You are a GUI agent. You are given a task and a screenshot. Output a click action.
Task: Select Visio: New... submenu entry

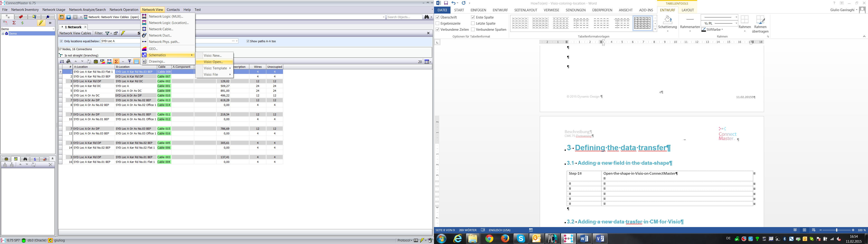point(214,55)
